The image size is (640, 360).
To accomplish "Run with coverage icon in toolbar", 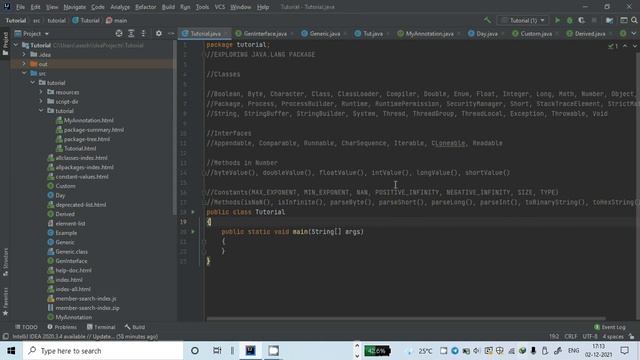I will click(x=582, y=20).
